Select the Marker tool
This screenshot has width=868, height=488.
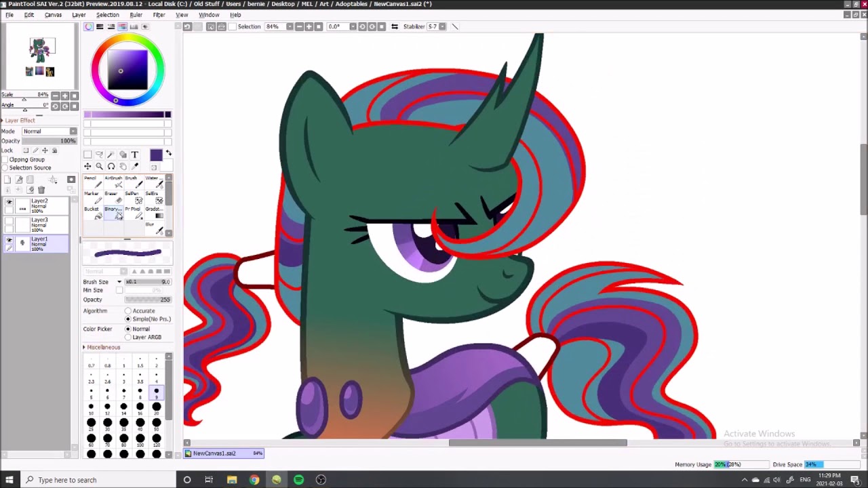[93, 198]
